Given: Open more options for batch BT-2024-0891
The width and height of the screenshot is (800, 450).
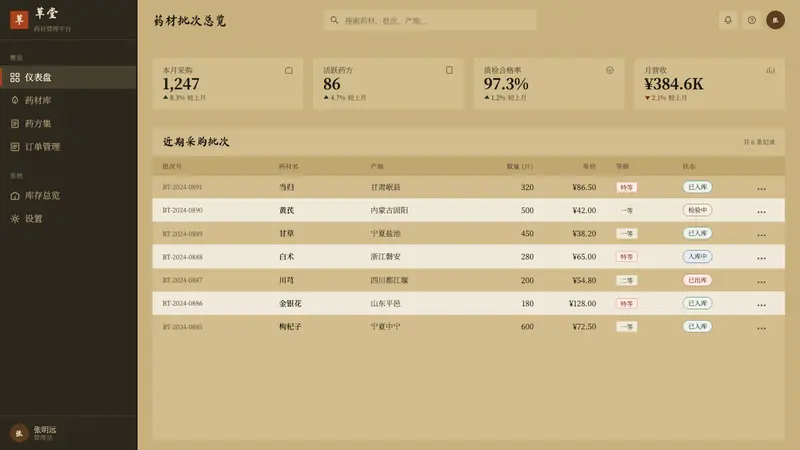Looking at the screenshot, I should coord(761,188).
